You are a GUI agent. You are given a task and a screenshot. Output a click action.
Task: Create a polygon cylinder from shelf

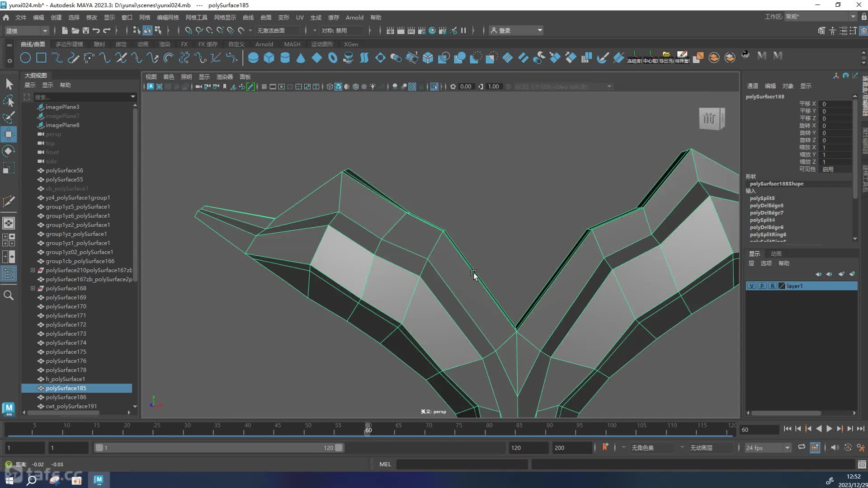pos(285,58)
